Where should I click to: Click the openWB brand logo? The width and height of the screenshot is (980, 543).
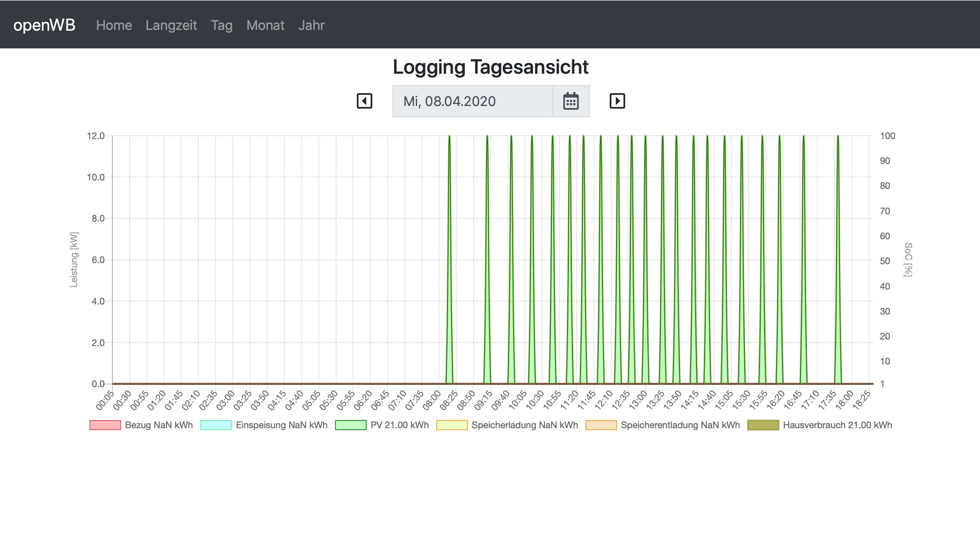click(x=44, y=25)
